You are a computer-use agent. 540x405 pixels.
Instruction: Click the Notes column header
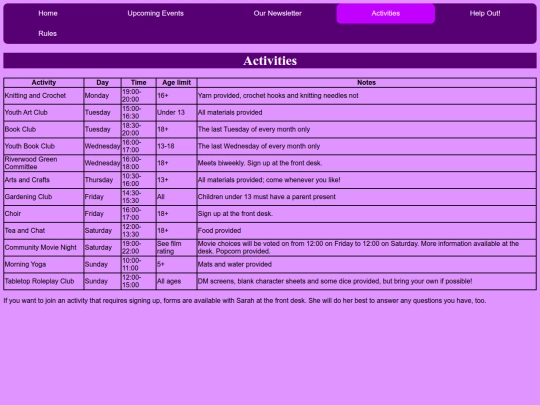click(366, 83)
